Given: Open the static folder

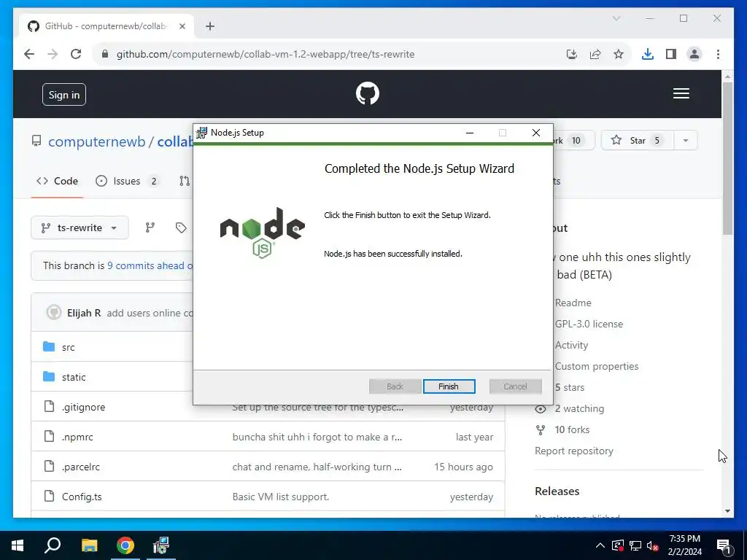Looking at the screenshot, I should coord(74,377).
